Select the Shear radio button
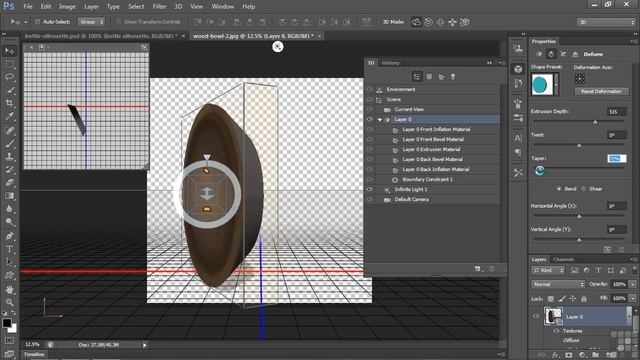 584,189
